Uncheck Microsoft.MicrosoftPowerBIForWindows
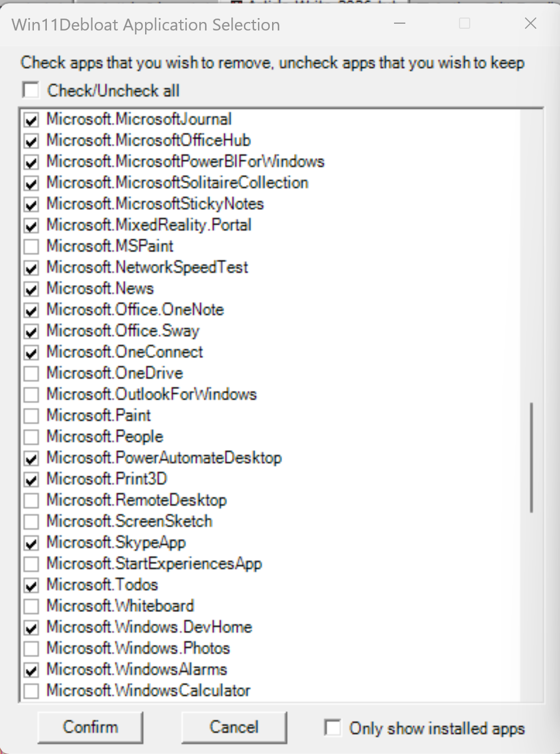Viewport: 560px width, 754px height. (32, 163)
